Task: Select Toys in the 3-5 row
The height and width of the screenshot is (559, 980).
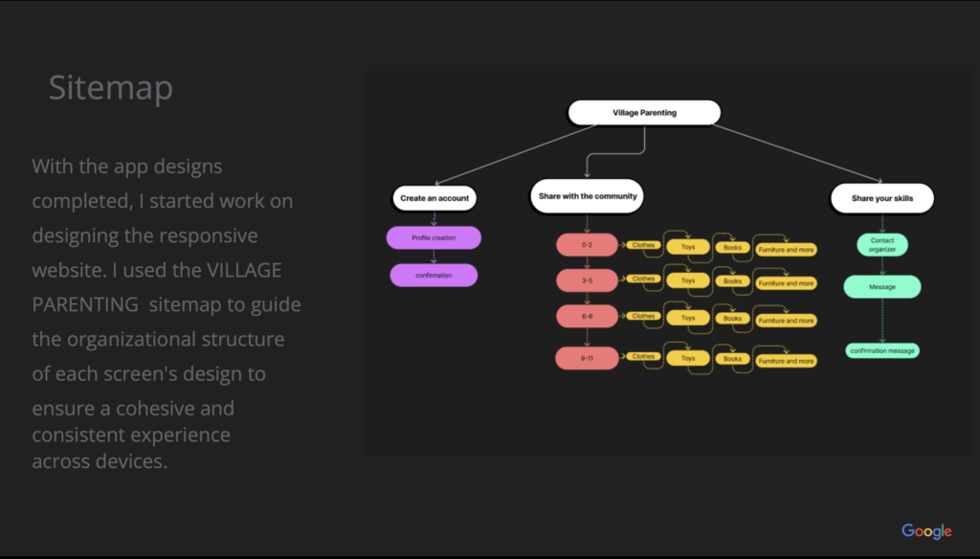Action: pyautogui.click(x=688, y=281)
